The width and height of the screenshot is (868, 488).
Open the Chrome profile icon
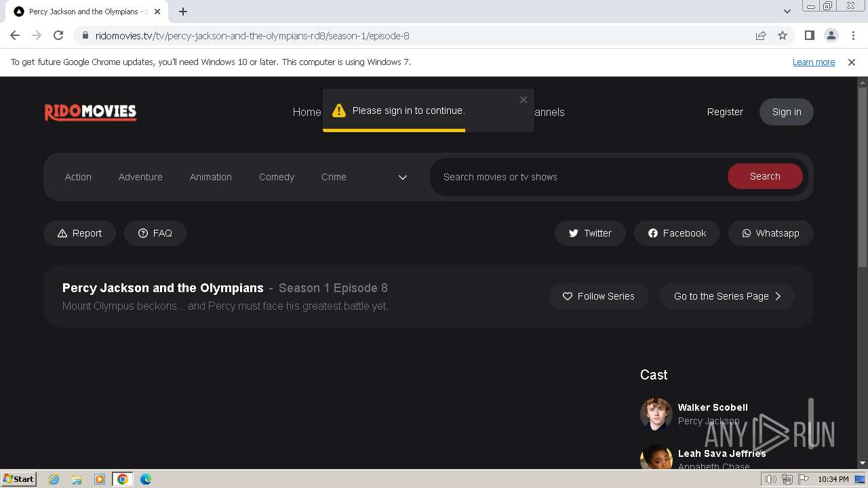point(831,35)
